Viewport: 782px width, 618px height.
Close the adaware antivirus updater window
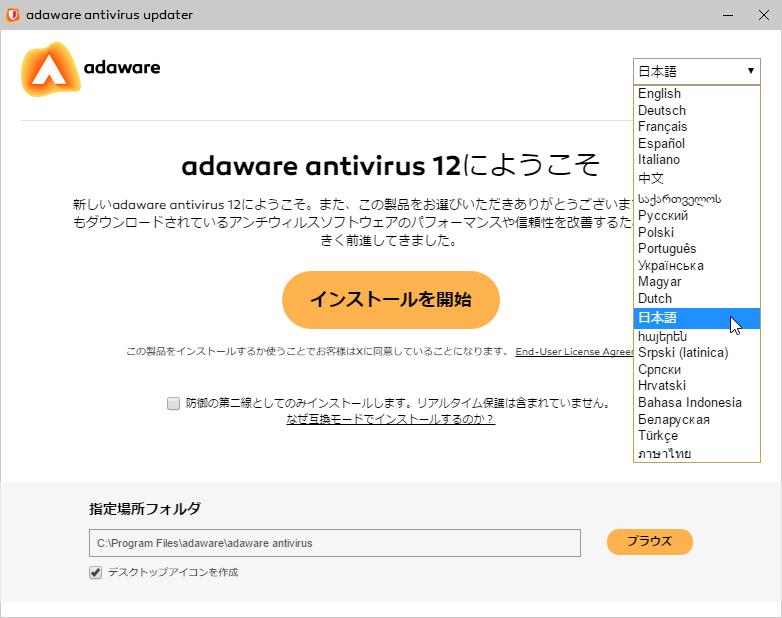764,15
